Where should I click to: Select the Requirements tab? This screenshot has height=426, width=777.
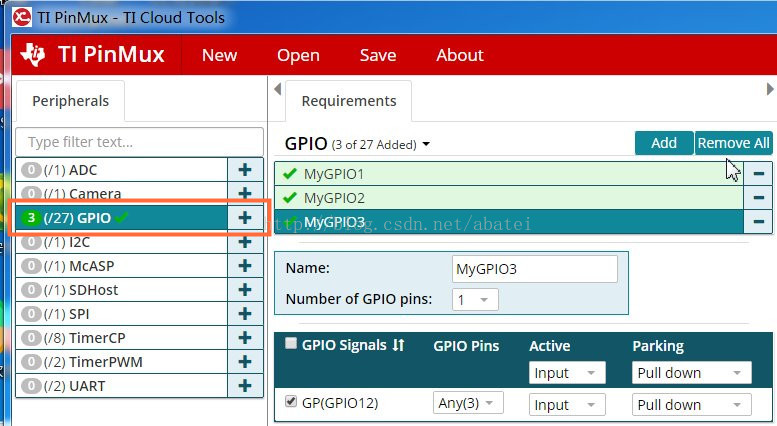coord(349,101)
